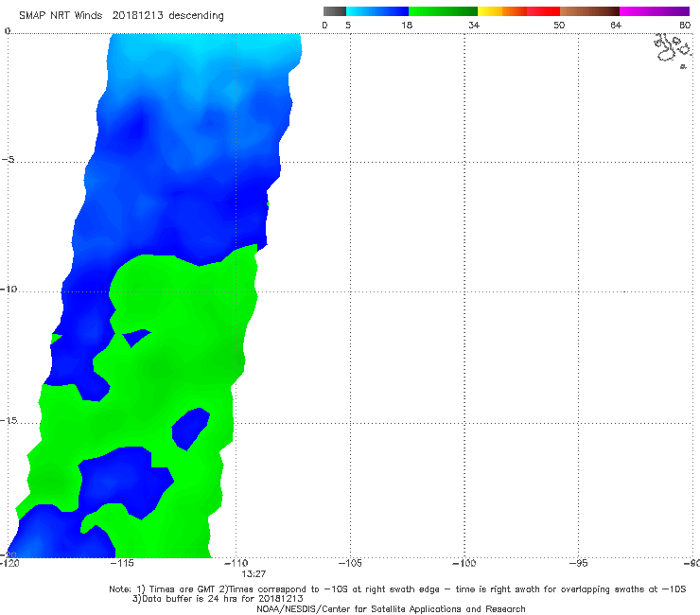Viewport: 700px width, 615px height.
Task: Click the cyan-blue segment of the color bar
Action: click(x=377, y=11)
